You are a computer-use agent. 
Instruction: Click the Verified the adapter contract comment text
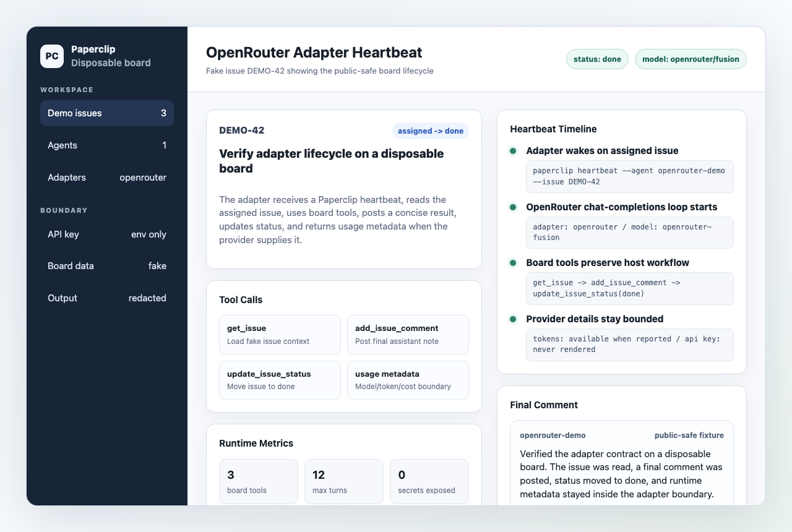pos(621,474)
